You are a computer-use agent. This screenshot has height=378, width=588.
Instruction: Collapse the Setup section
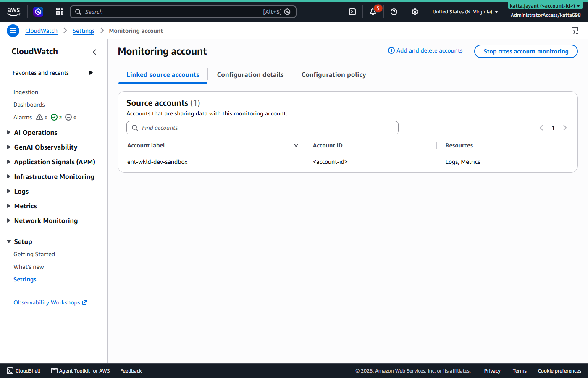tap(9, 241)
